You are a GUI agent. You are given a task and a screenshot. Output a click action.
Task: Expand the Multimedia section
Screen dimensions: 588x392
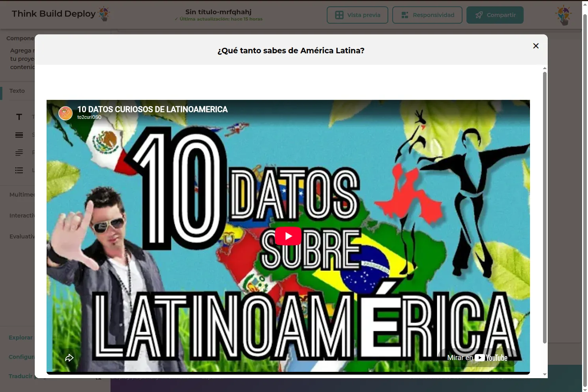click(22, 195)
